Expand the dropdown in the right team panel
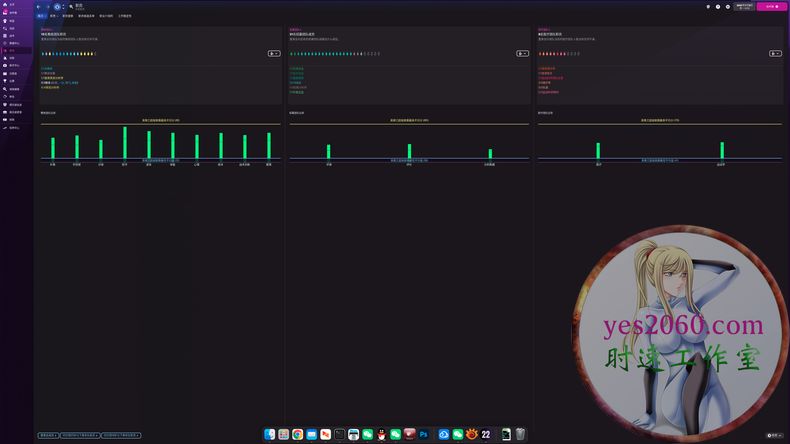The height and width of the screenshot is (444, 790). pos(774,53)
